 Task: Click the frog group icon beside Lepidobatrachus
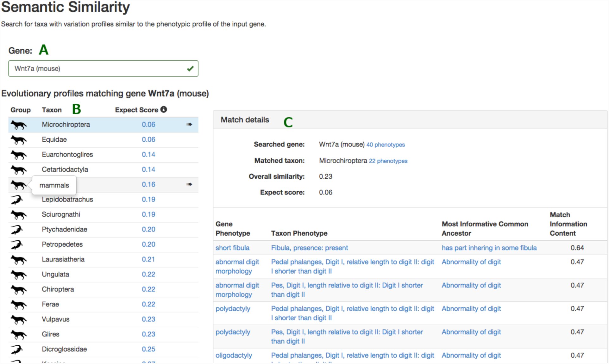16,200
